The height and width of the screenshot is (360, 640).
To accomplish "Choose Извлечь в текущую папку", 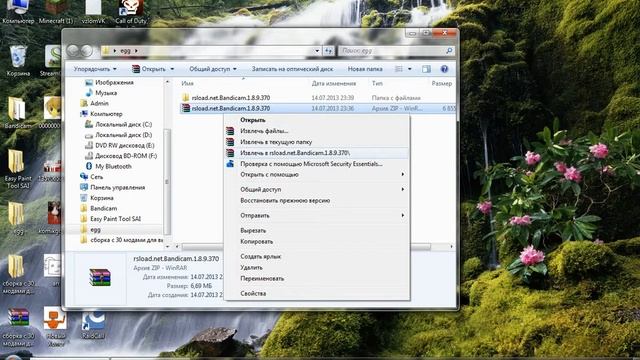I will click(x=317, y=142).
